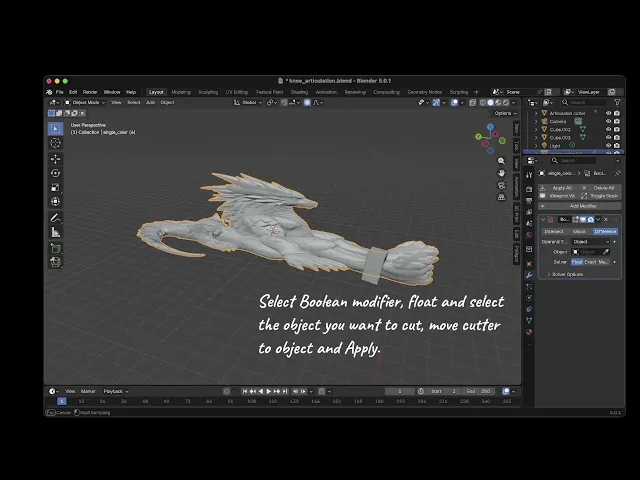This screenshot has height=480, width=640.
Task: Click the End frame 250 field
Action: pyautogui.click(x=479, y=391)
